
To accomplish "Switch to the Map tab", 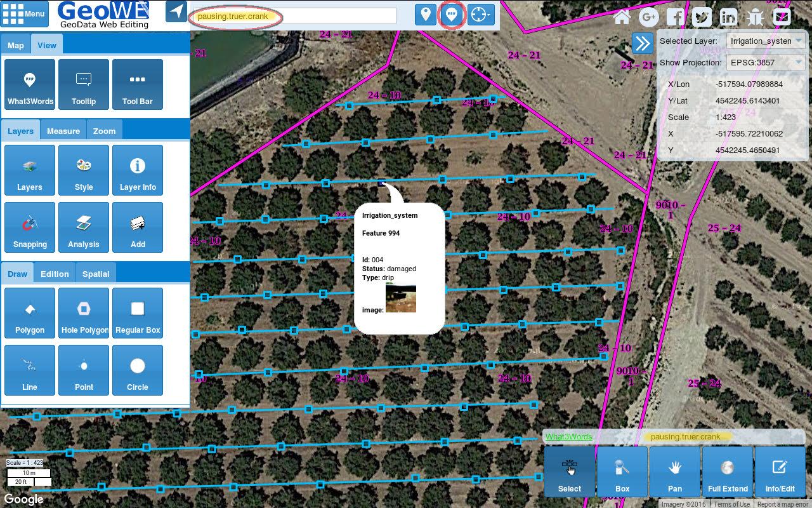I will point(16,45).
